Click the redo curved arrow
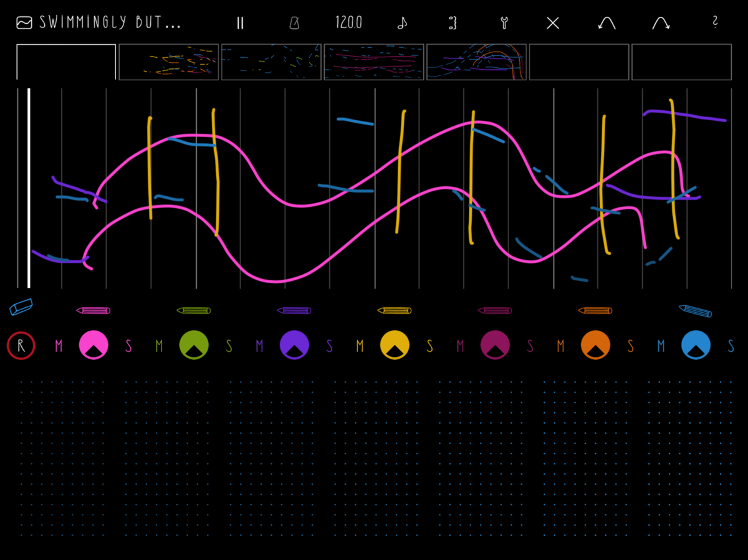The width and height of the screenshot is (748, 560). click(661, 23)
